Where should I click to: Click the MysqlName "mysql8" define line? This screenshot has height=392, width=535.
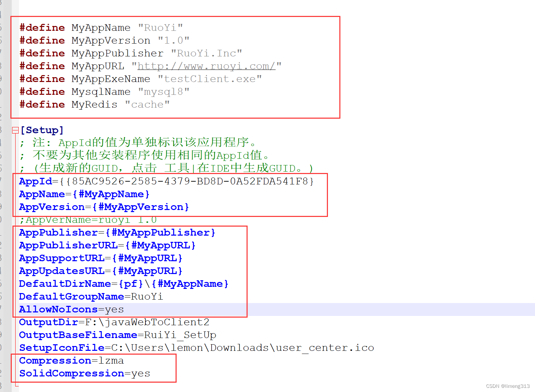pos(105,92)
